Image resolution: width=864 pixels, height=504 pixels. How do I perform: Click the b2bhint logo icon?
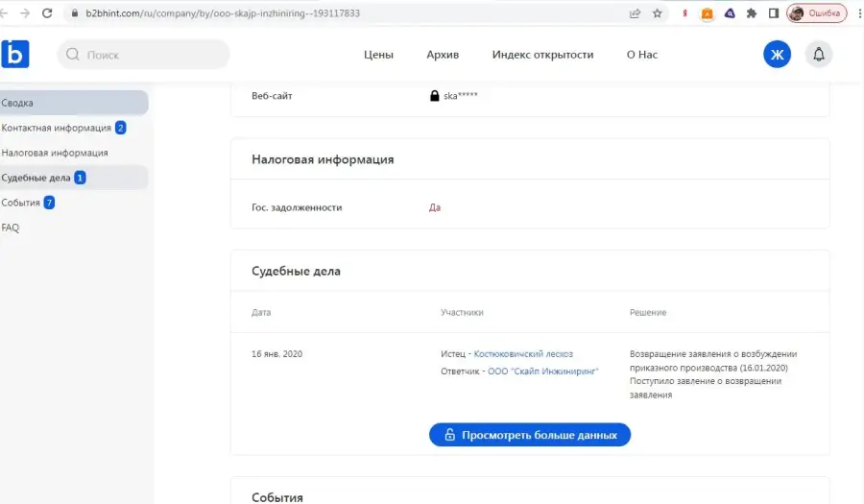(x=14, y=54)
